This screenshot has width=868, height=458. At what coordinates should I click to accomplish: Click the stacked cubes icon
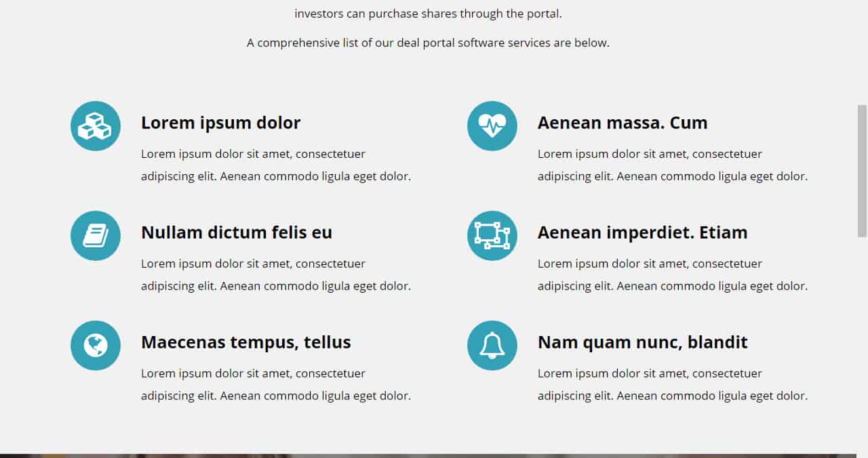tap(96, 126)
